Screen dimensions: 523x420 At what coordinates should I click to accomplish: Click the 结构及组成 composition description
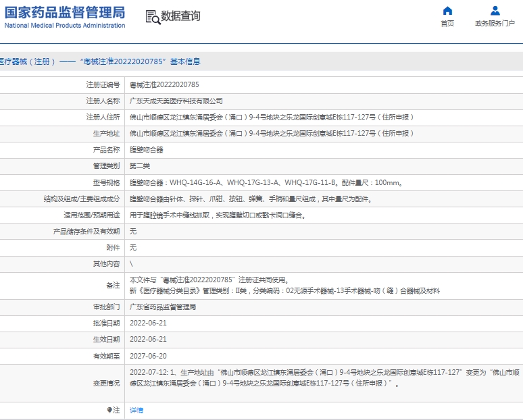[x=251, y=199]
